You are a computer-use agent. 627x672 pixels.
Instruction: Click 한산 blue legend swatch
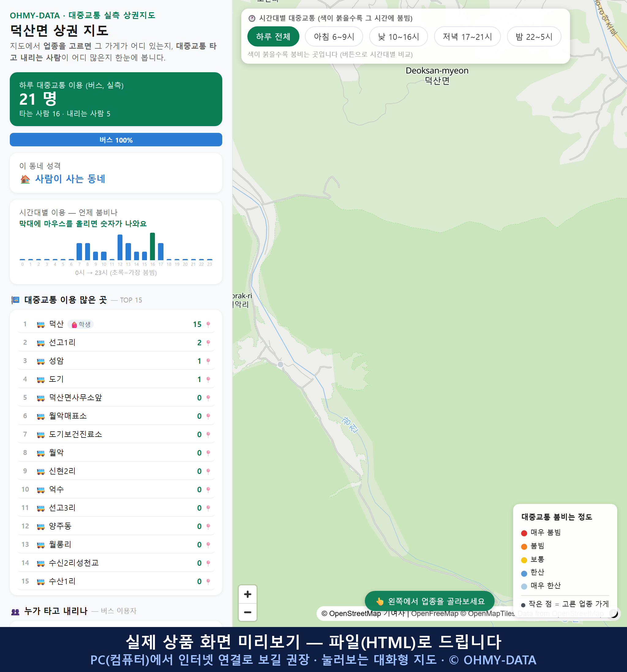point(524,573)
